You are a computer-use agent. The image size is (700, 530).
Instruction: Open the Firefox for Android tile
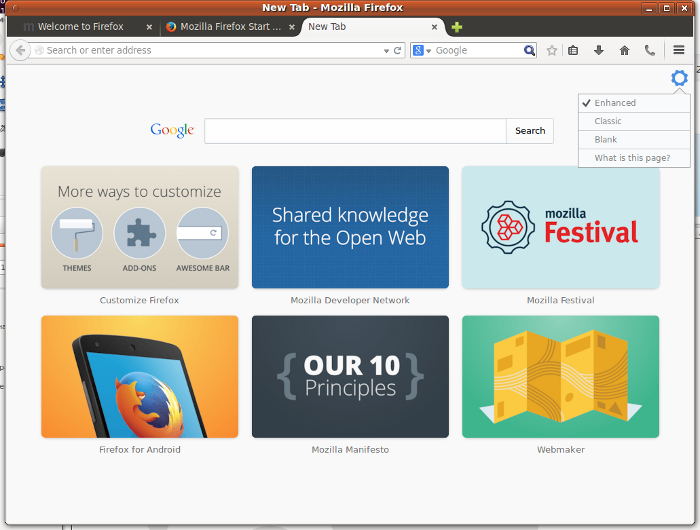coord(140,377)
